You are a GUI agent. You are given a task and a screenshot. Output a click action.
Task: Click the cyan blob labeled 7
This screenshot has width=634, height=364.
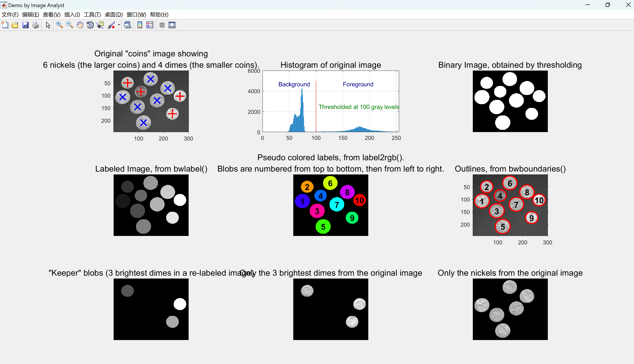337,204
